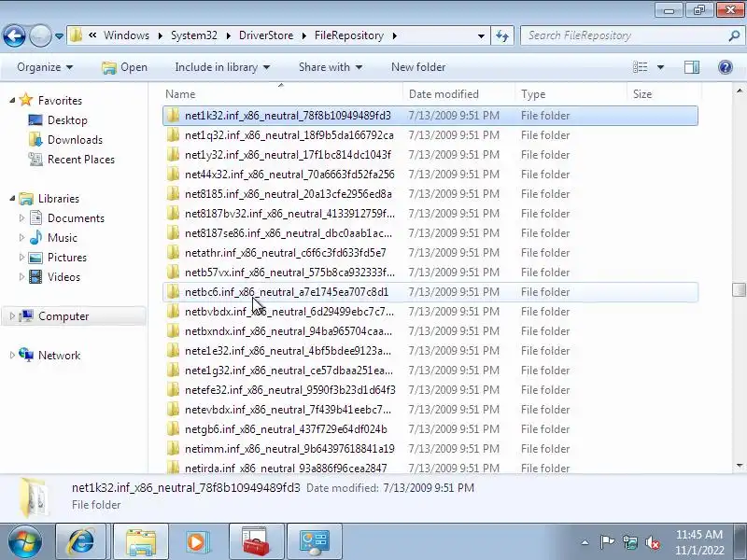Open the Windows Start menu
This screenshot has height=560, width=747.
pyautogui.click(x=25, y=541)
